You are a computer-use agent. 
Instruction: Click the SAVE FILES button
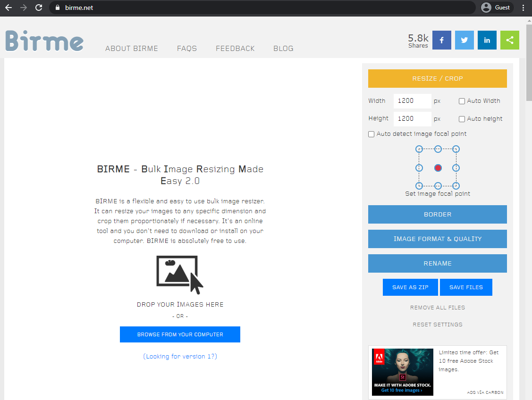point(466,287)
